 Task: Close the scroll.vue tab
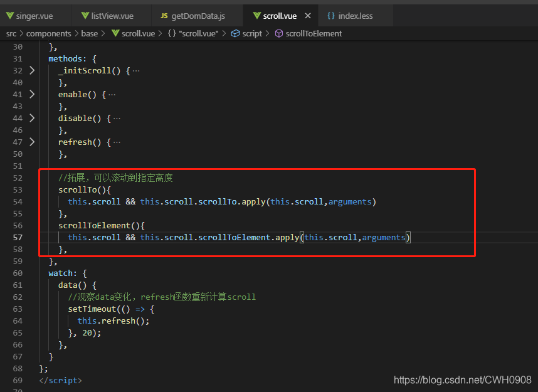point(308,16)
